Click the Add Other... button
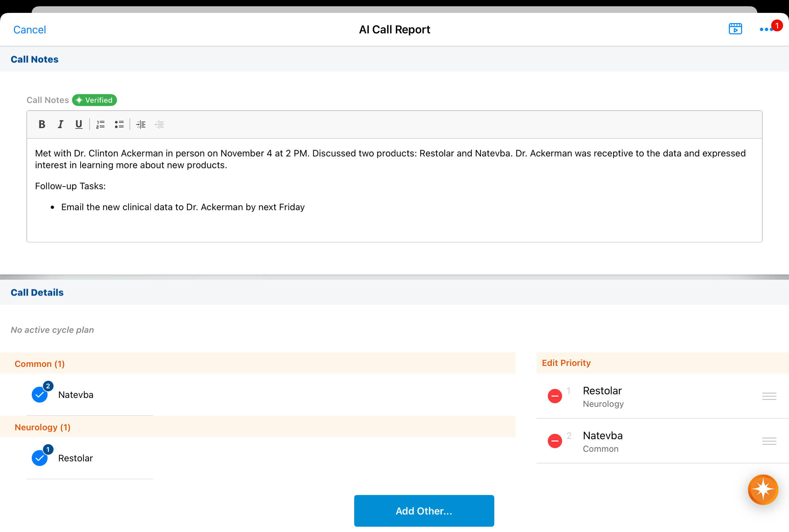789x532 pixels. (424, 511)
